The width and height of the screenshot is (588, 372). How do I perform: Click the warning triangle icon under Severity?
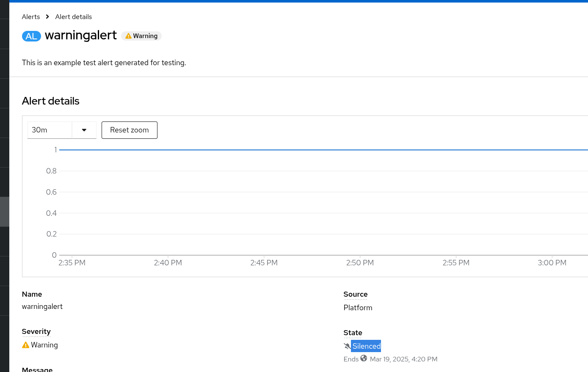[25, 345]
